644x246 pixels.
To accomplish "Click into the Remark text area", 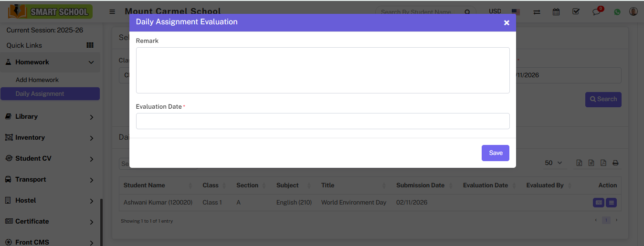I will [x=322, y=70].
